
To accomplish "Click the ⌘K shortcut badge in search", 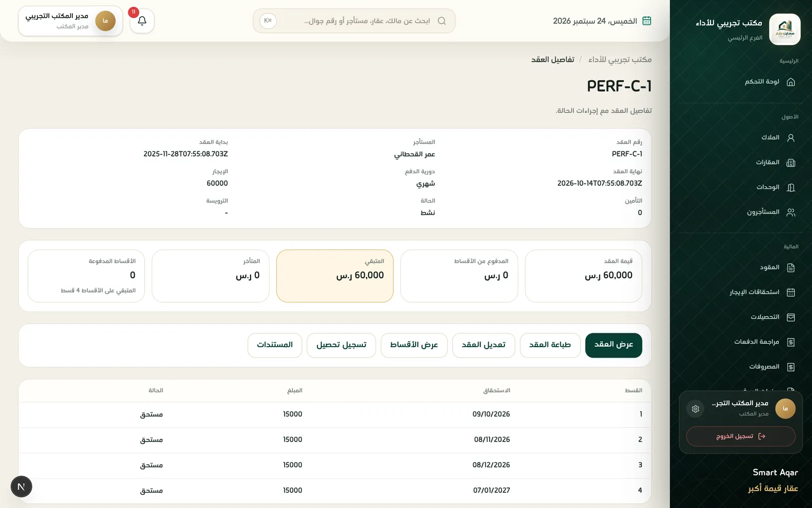I will [268, 21].
